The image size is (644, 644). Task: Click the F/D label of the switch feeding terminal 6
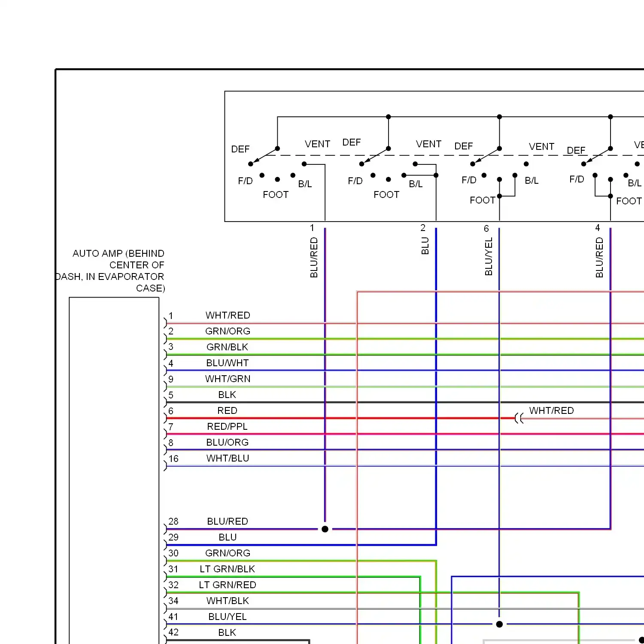[469, 180]
